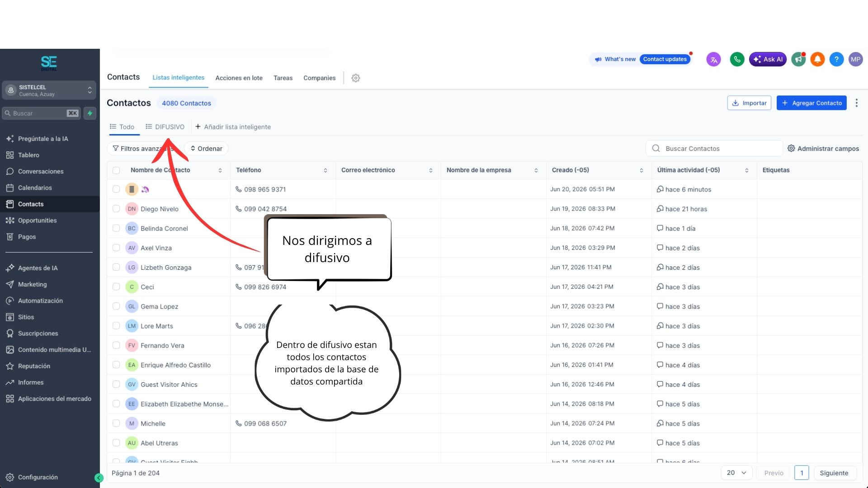Click the green lightning quick-action icon
Viewport: 868px width, 488px height.
tap(90, 113)
